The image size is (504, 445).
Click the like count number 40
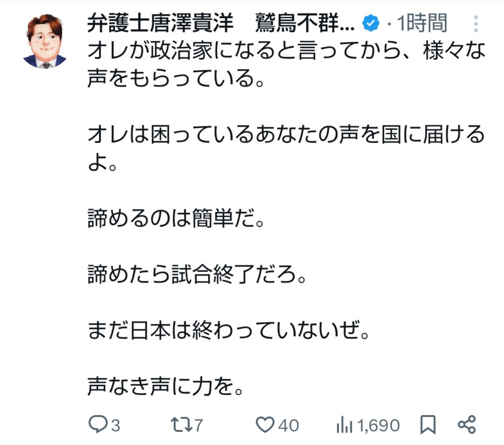coord(288,425)
